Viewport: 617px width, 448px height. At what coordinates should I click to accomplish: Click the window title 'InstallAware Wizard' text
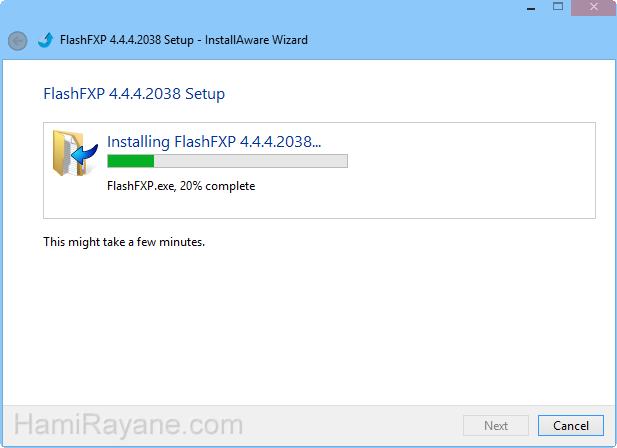(x=256, y=40)
